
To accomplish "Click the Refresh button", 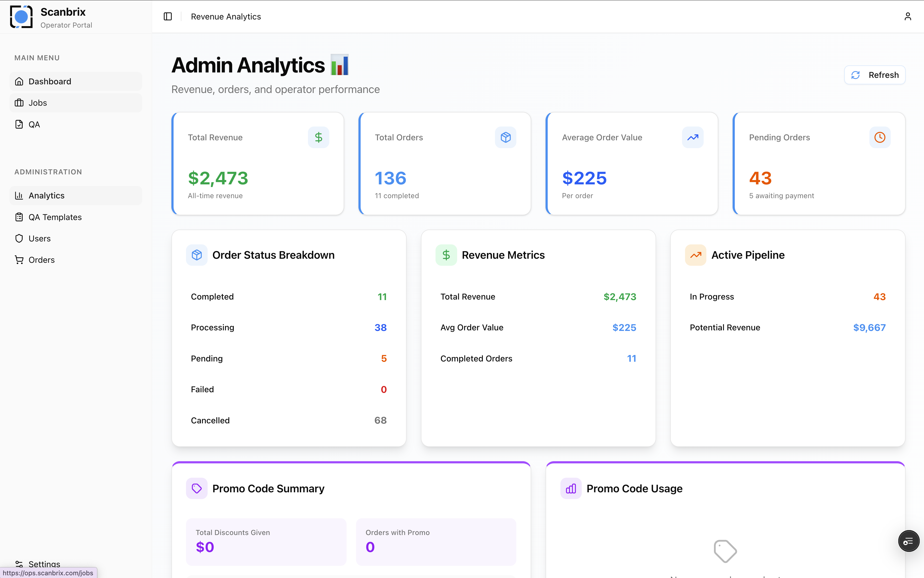I will coord(875,75).
